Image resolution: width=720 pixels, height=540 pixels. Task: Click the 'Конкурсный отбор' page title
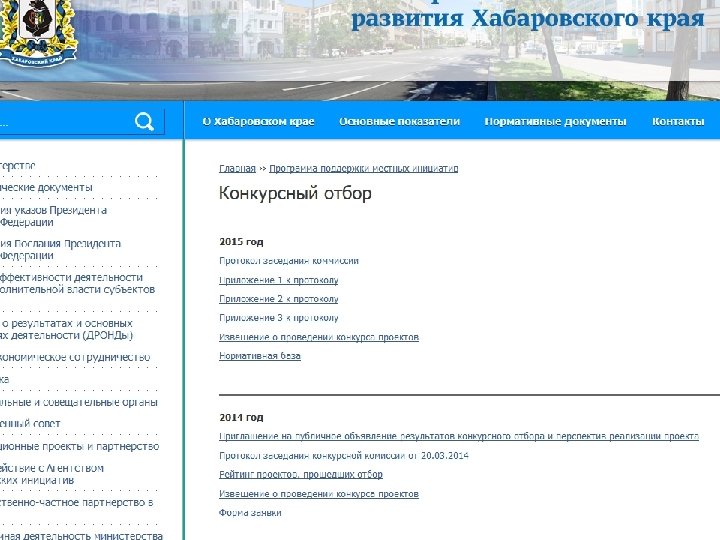(x=295, y=193)
